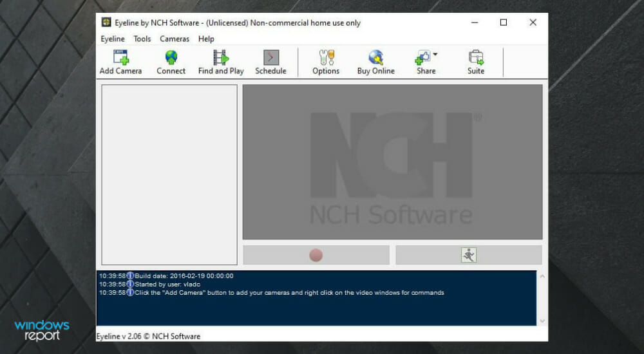Select the "Build date: 2016-02-19" log line

166,276
